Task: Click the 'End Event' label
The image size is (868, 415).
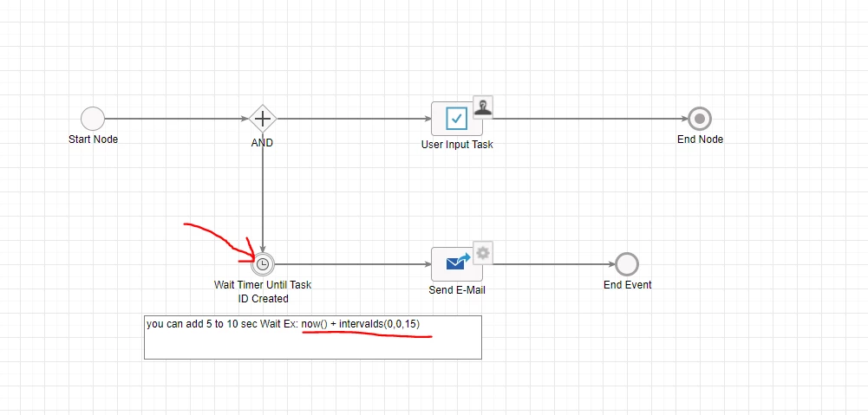Action: (628, 285)
